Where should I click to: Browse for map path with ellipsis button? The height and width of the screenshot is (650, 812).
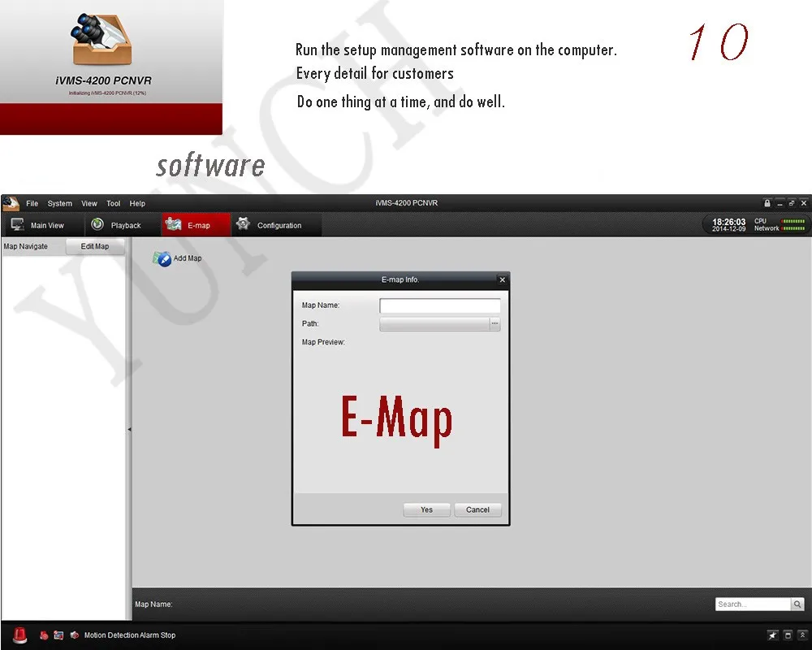point(495,323)
